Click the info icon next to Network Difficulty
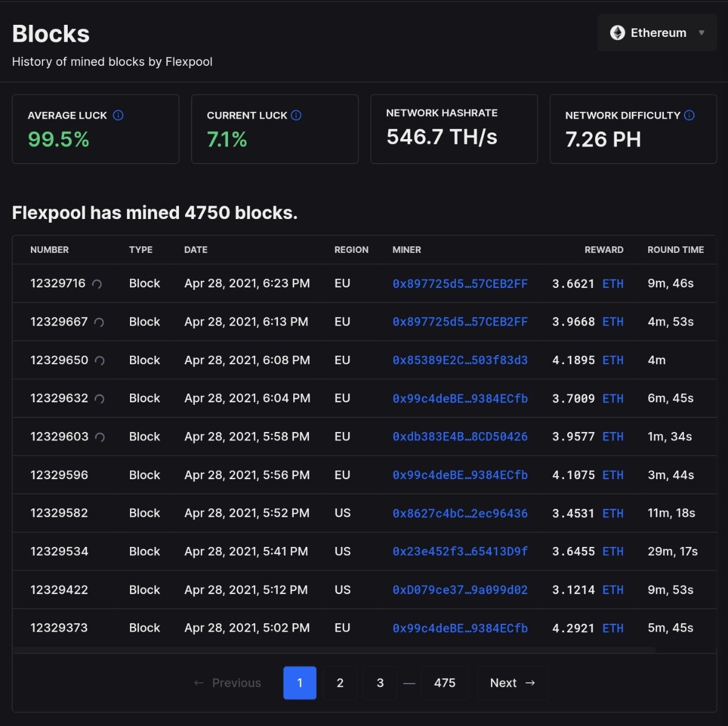This screenshot has width=728, height=726. tap(689, 115)
